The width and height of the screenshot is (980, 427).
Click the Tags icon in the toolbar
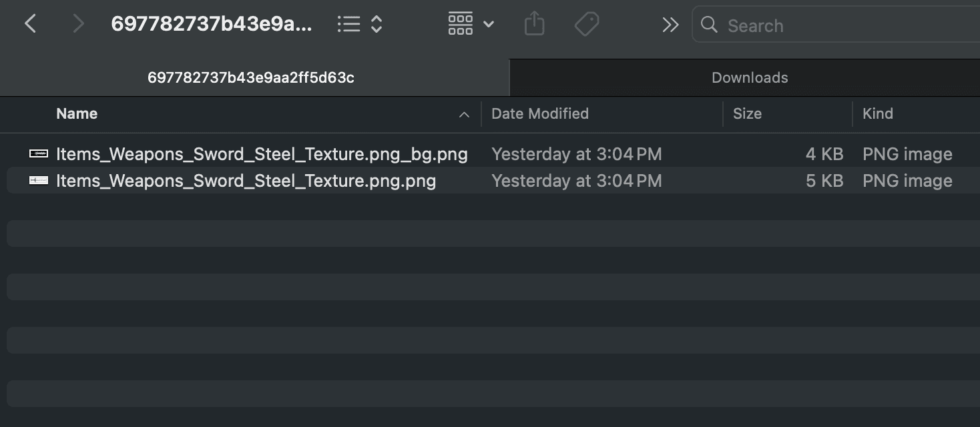pos(586,23)
